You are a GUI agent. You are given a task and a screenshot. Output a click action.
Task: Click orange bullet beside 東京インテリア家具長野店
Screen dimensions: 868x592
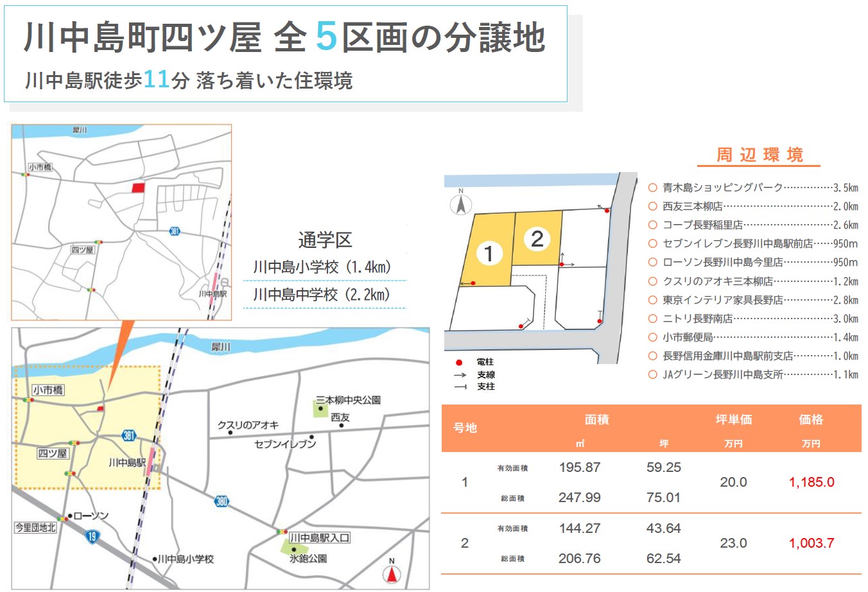[652, 300]
